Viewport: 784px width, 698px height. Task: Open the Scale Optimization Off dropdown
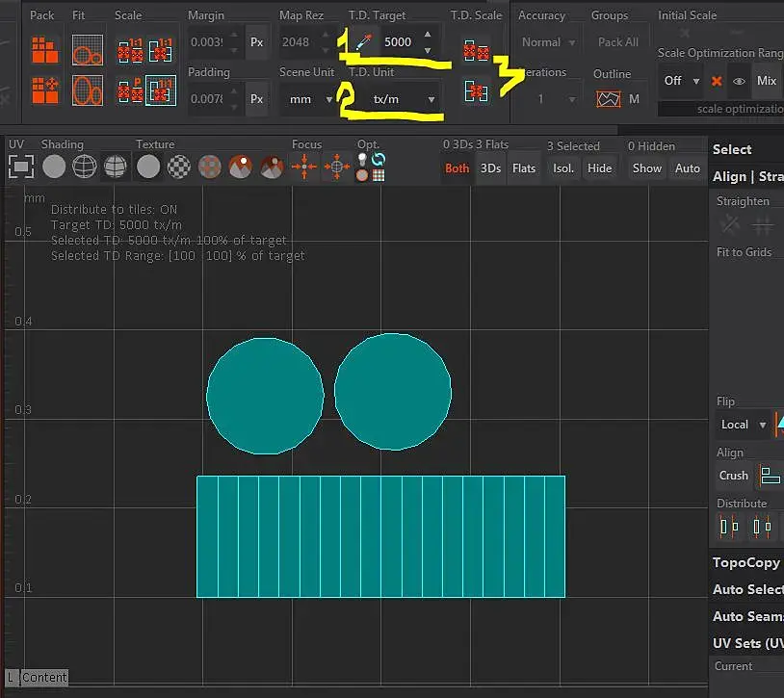pyautogui.click(x=681, y=81)
